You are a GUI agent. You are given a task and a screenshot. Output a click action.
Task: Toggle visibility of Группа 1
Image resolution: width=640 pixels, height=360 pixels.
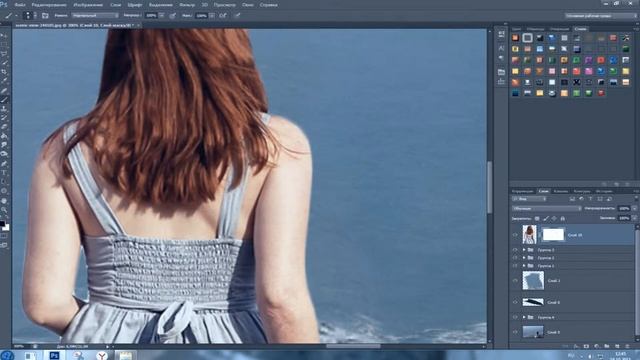515,266
